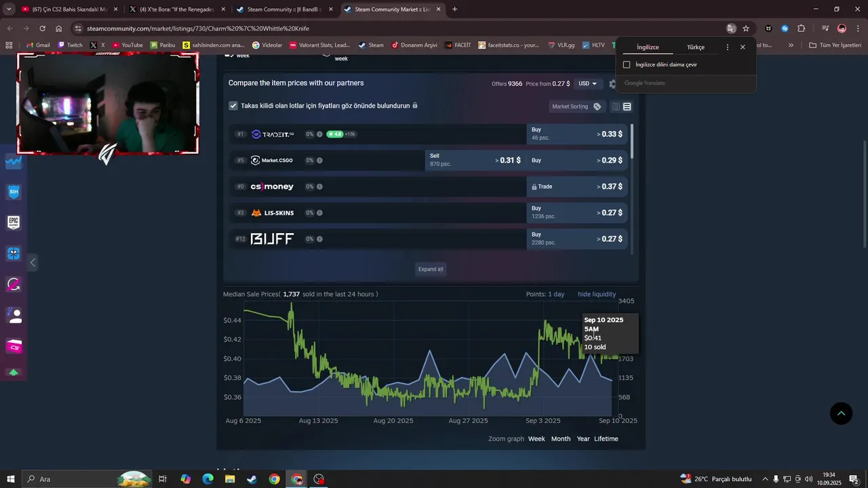Open the FACEIT bookmark

tap(458, 45)
